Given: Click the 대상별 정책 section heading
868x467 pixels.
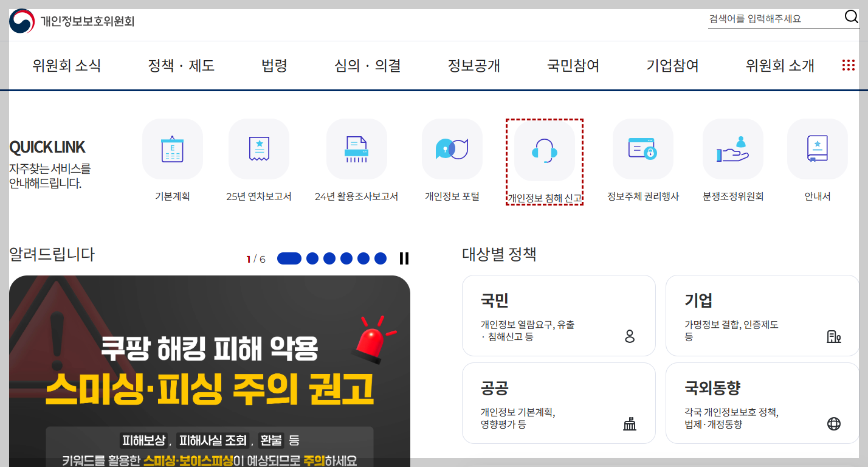Looking at the screenshot, I should pos(499,254).
